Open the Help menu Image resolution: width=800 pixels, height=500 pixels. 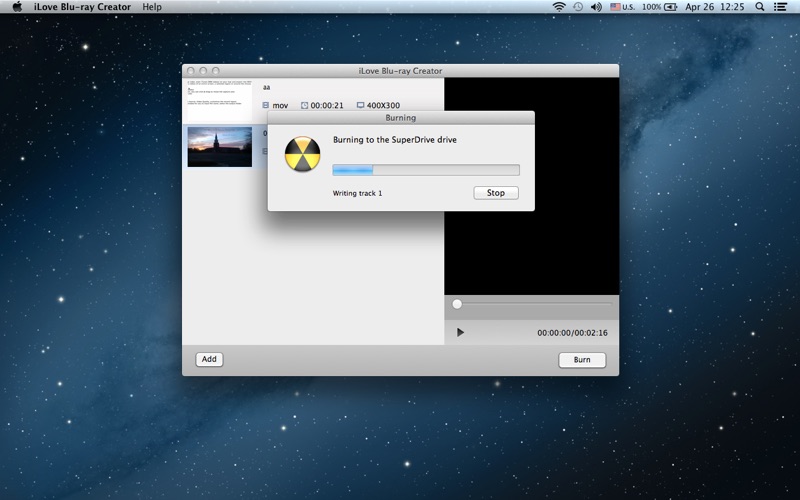click(152, 7)
